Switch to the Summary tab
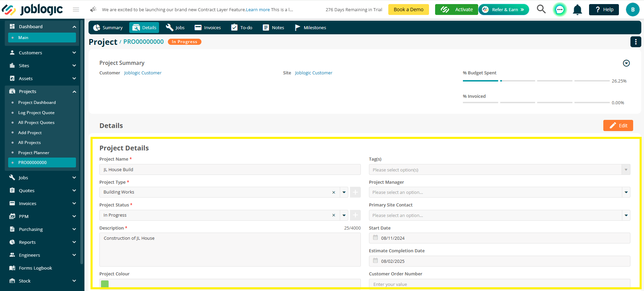Screen dimensions: 644x291 coord(108,28)
